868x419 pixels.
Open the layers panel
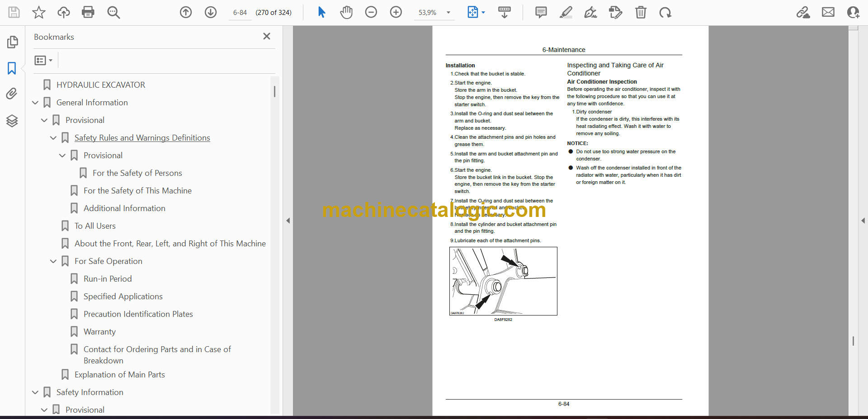point(12,121)
